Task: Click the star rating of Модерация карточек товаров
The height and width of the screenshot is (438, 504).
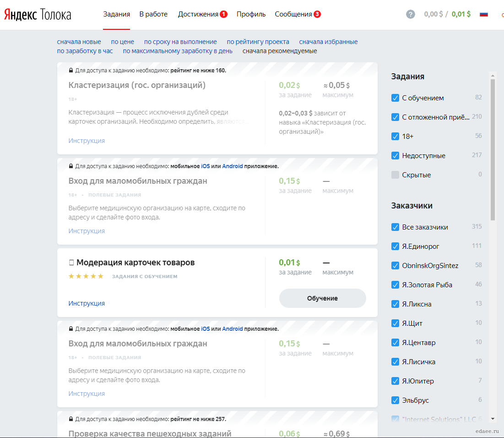Action: pos(86,276)
